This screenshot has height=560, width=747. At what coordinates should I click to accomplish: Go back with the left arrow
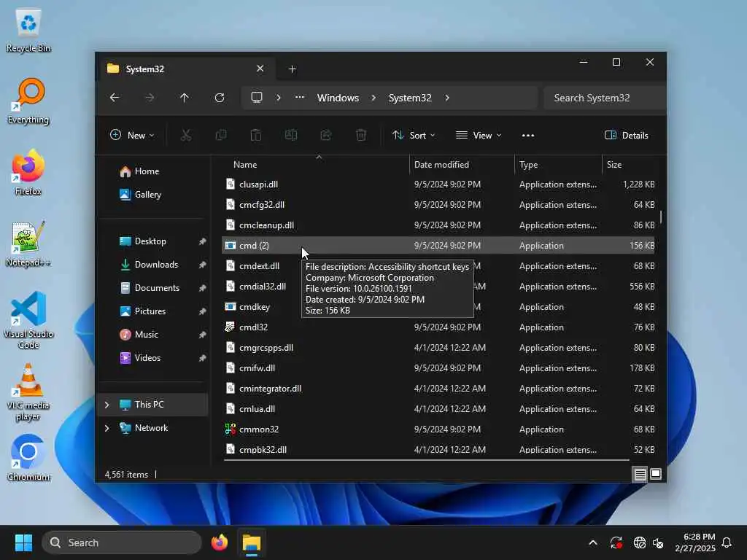pos(115,98)
